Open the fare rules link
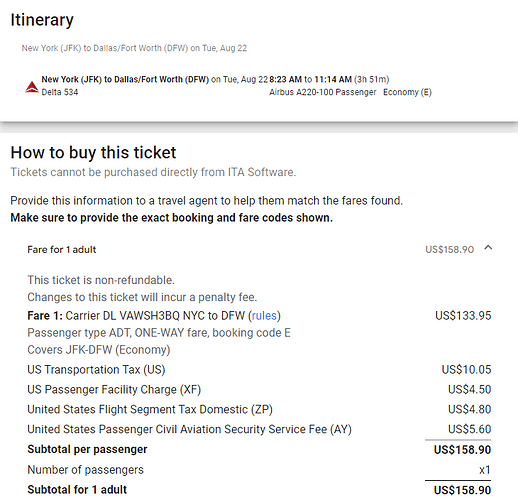518x500 pixels. 264,315
